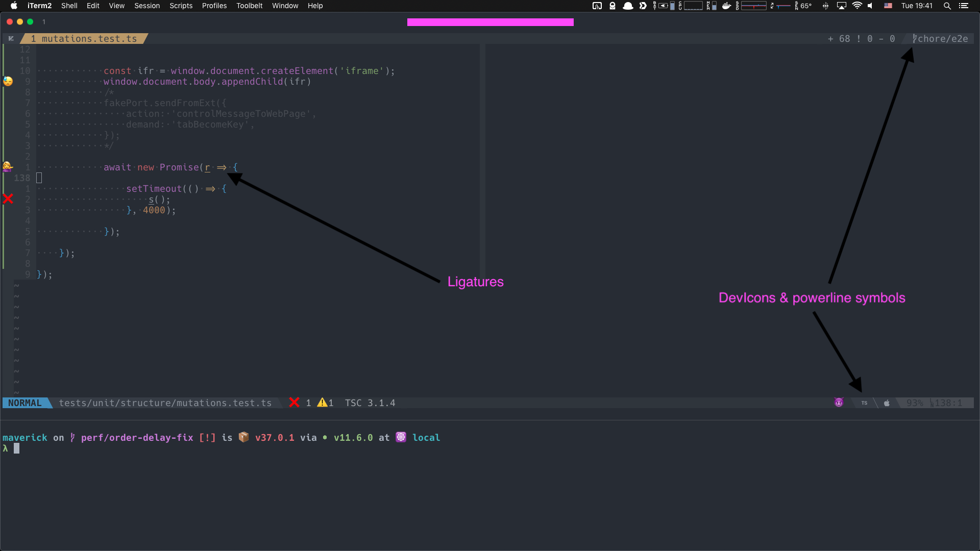Expand the perf/order-delay-fix branch info
The width and height of the screenshot is (980, 551).
[x=135, y=437]
